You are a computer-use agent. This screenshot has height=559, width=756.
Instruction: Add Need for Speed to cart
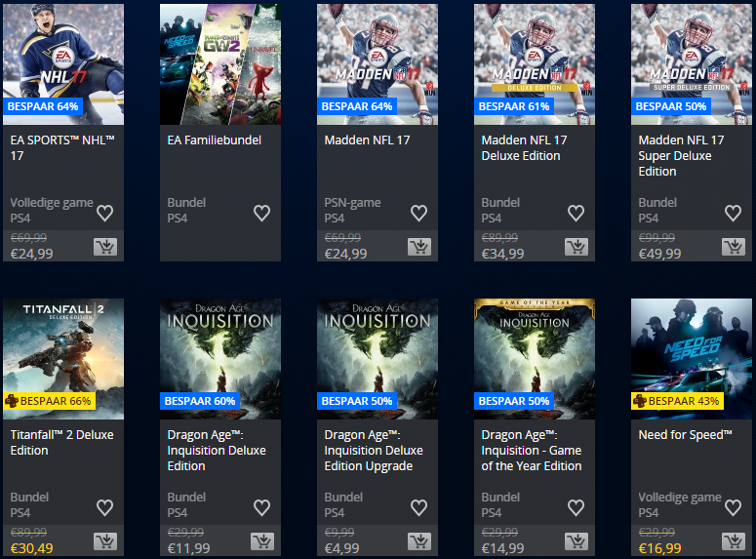pyautogui.click(x=733, y=541)
